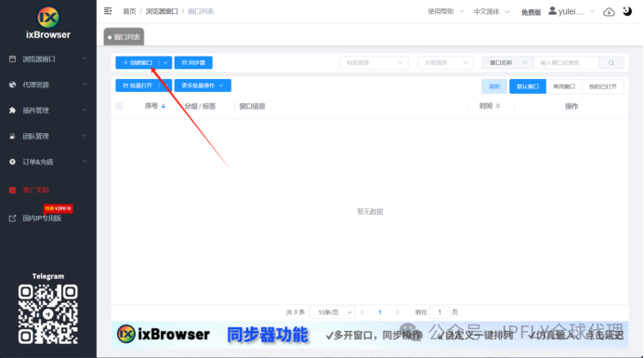Screen dimensions: 644x358
Task: Open the 批量打开 dropdown arrow
Action: (166, 86)
